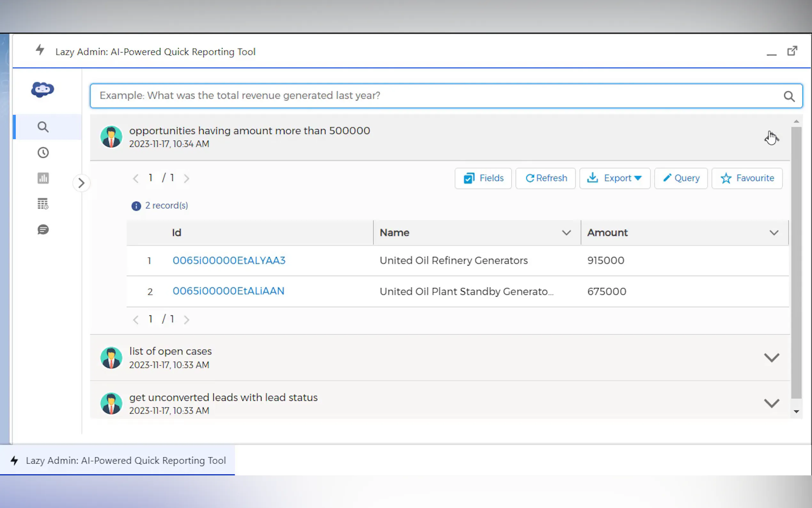Expand the 'get unconverted leads' entry
The height and width of the screenshot is (508, 812).
click(x=771, y=403)
